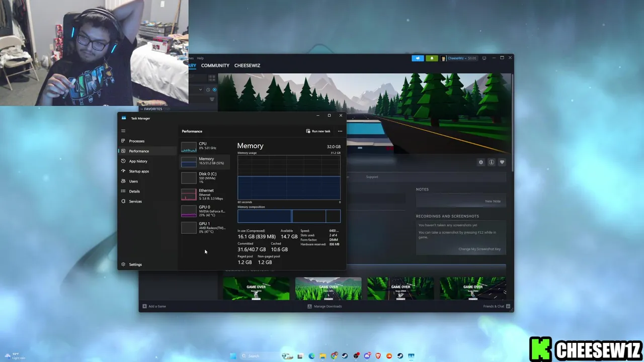Click "31.6/40.7 GB" committed value
The height and width of the screenshot is (362, 644).
click(252, 249)
